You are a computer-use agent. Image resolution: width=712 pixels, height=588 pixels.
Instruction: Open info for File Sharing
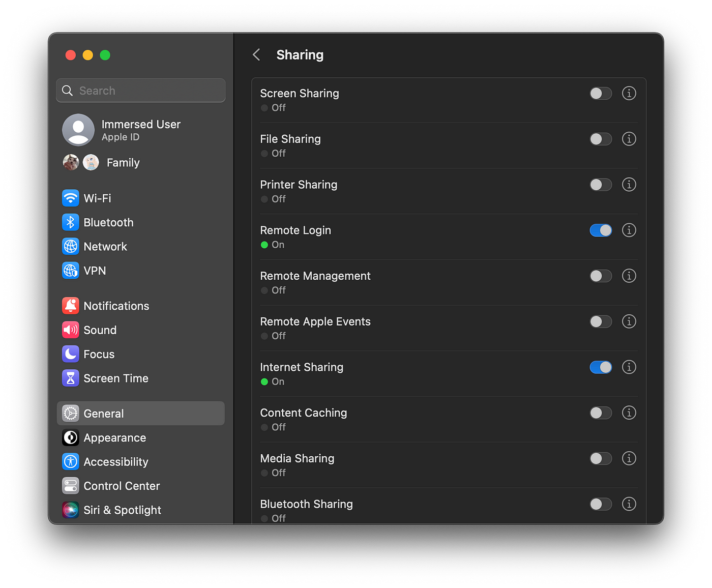pos(629,139)
